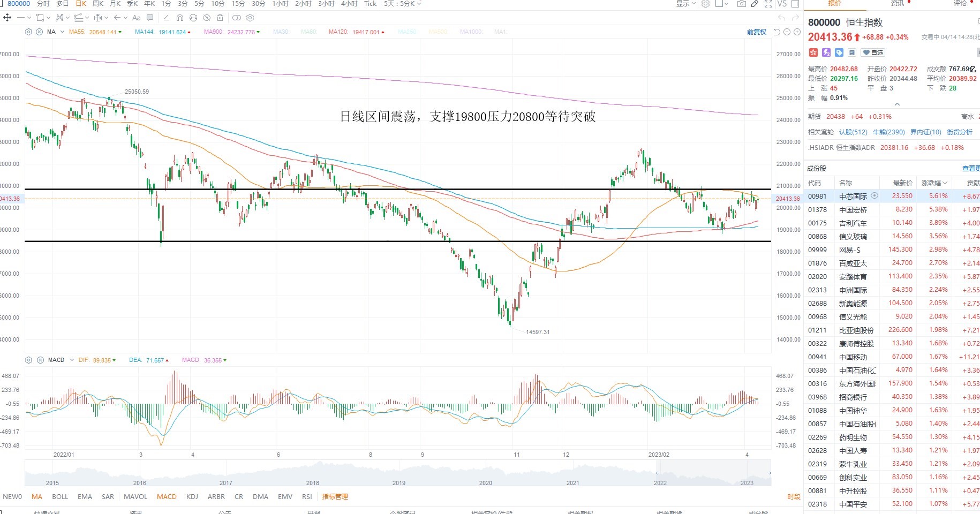Expand the measure tool dropdown
Screen dimensions: 980x514
106,18
